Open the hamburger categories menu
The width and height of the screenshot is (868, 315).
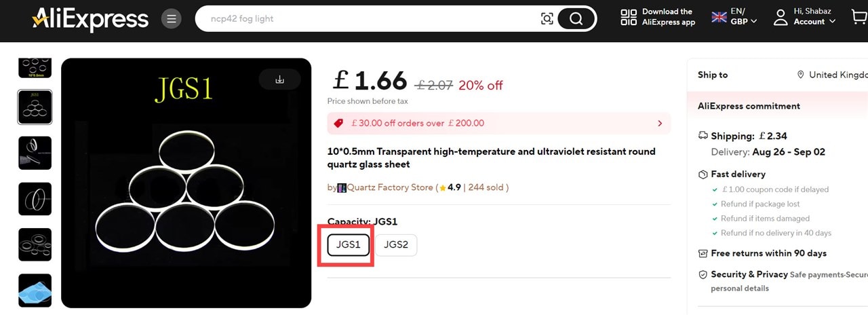(171, 19)
